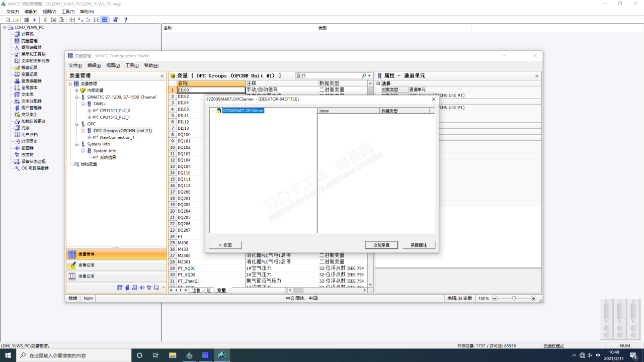This screenshot has height=362, width=644.
Task: Open the 变量管理 navigation bar section
Action: point(116,254)
